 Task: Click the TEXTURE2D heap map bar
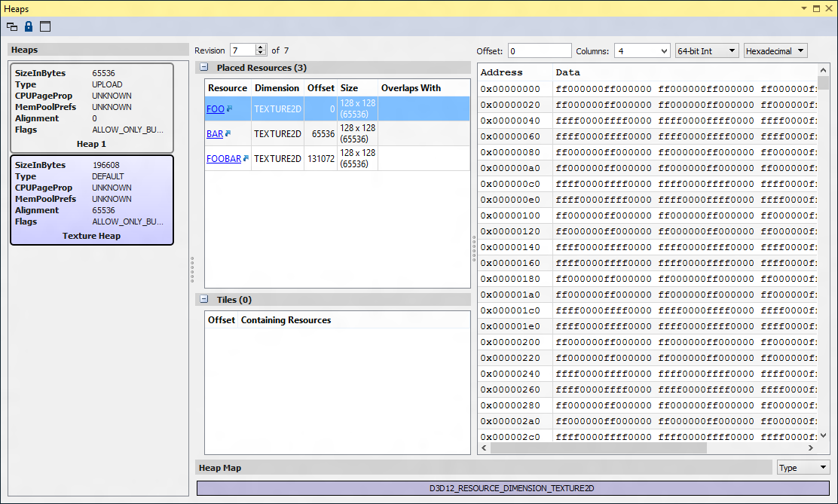click(x=512, y=488)
